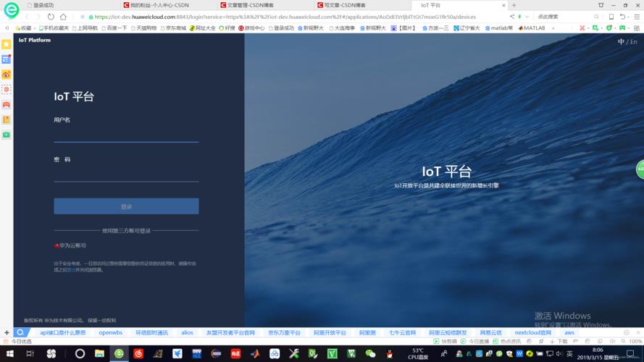Open the browser home page icon
The image size is (644, 362).
[x=63, y=17]
